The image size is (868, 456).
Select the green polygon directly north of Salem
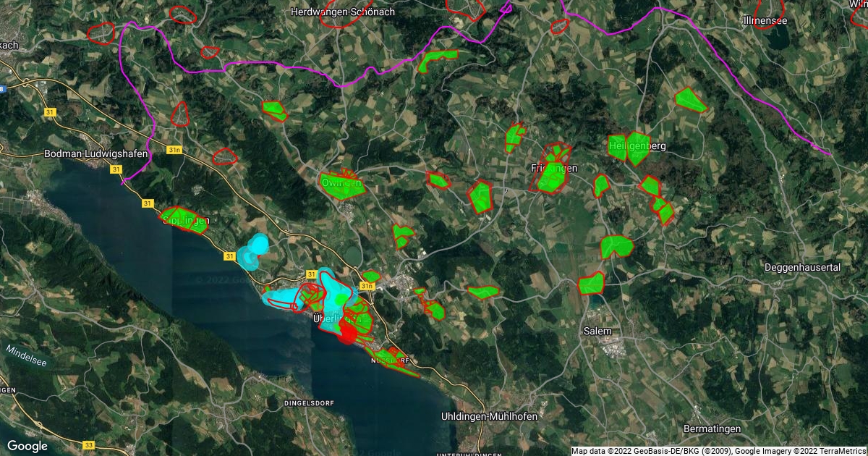(x=592, y=282)
